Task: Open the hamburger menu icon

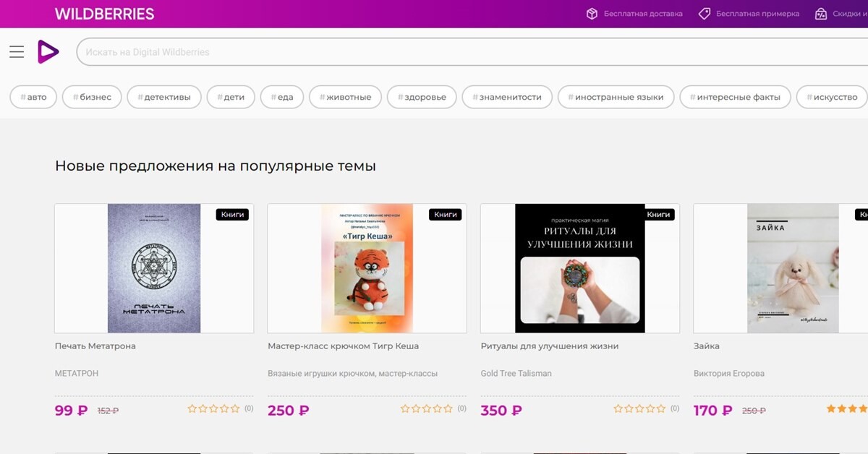Action: click(x=17, y=52)
